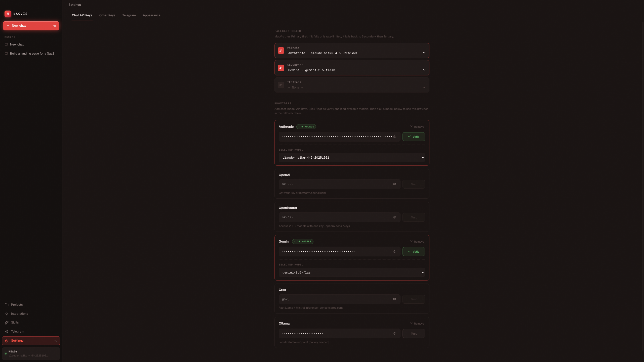Click the Projects folder icon
Image resolution: width=644 pixels, height=362 pixels.
pyautogui.click(x=7, y=305)
